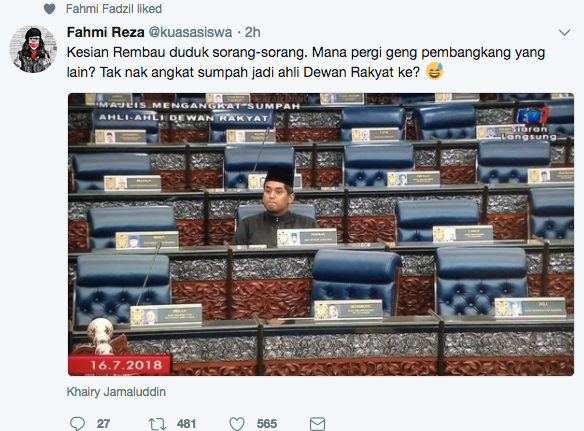The image size is (584, 431).
Task: Click the reply speech bubble icon
Action: point(77,424)
